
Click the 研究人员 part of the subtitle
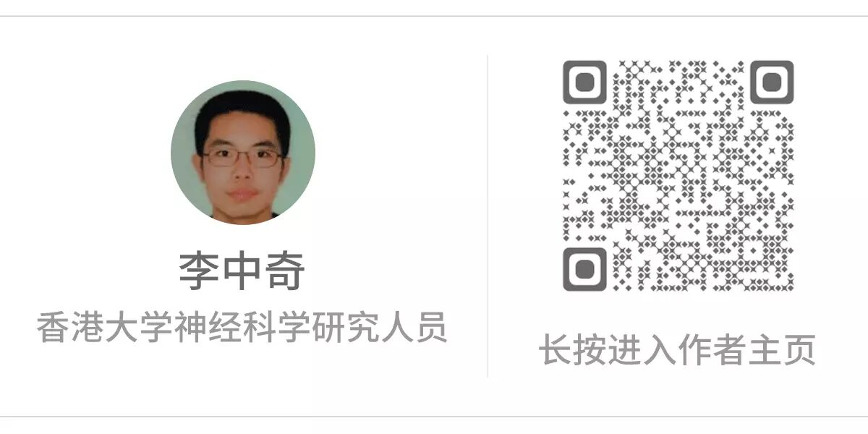point(379,327)
